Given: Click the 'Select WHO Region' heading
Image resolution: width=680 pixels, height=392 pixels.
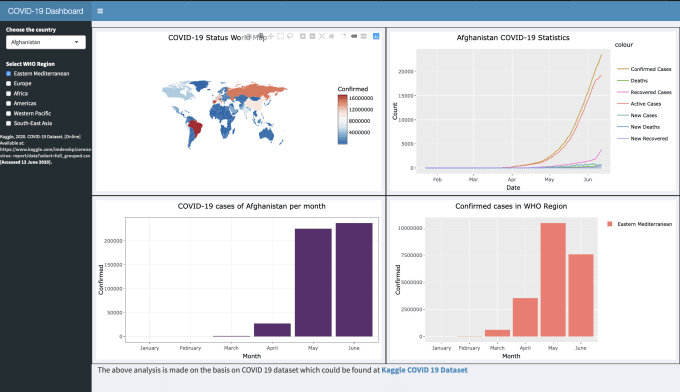Looking at the screenshot, I should coord(30,64).
